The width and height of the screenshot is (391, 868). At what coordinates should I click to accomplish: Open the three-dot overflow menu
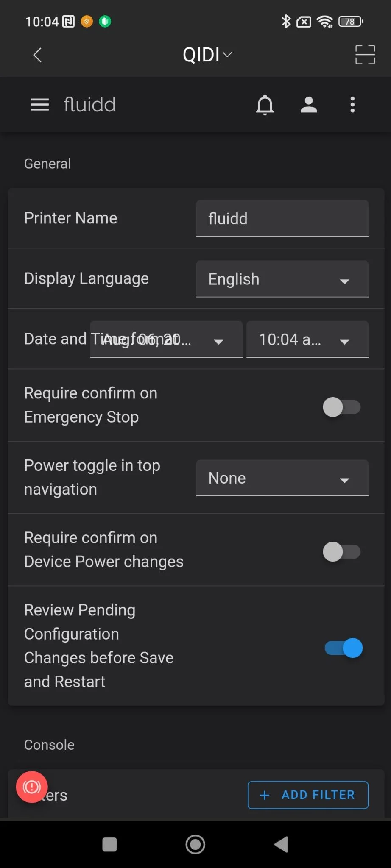click(x=352, y=105)
